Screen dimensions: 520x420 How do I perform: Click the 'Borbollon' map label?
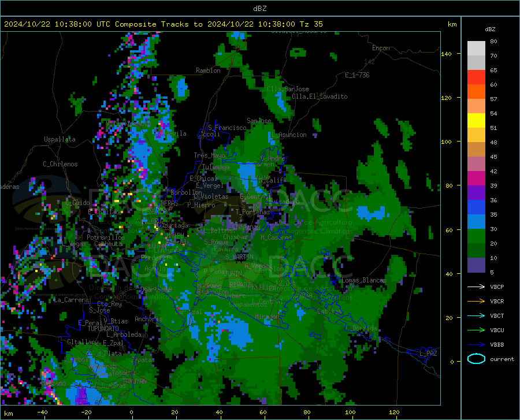[x=187, y=192]
